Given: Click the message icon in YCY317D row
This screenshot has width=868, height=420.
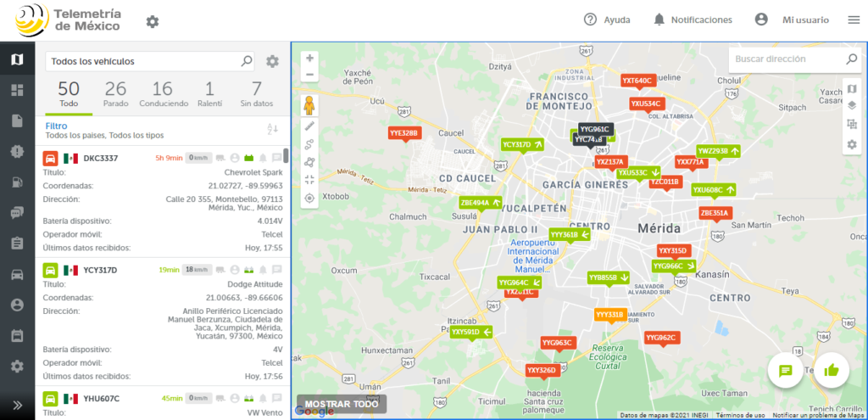Looking at the screenshot, I should (277, 270).
